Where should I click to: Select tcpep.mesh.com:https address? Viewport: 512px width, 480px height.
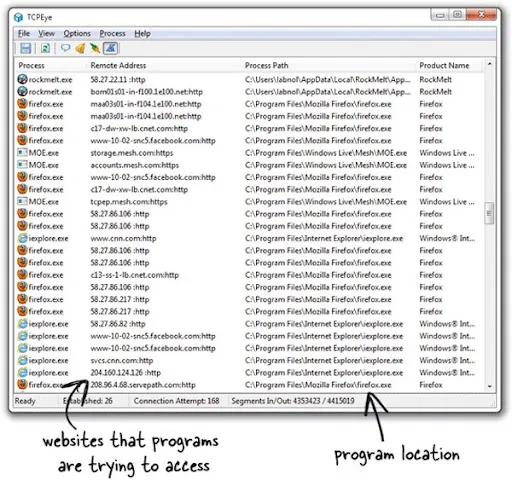tap(129, 202)
